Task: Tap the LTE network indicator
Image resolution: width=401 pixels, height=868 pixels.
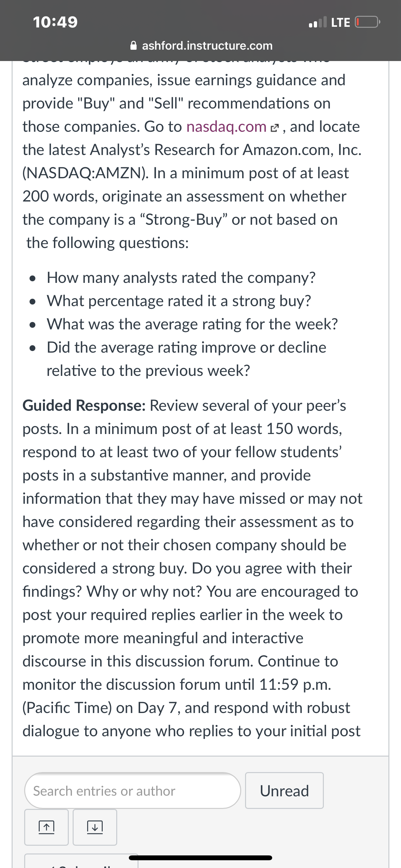Action: click(x=341, y=22)
